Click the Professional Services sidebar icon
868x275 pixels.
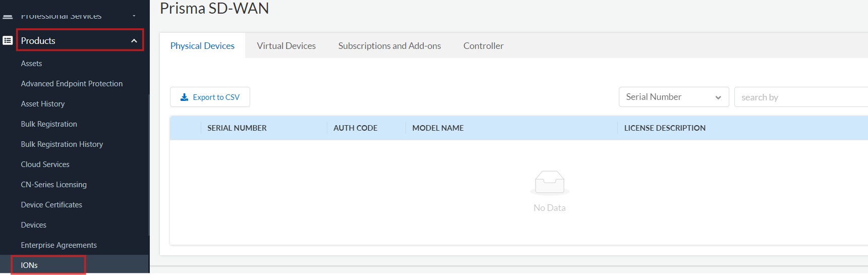click(x=8, y=17)
